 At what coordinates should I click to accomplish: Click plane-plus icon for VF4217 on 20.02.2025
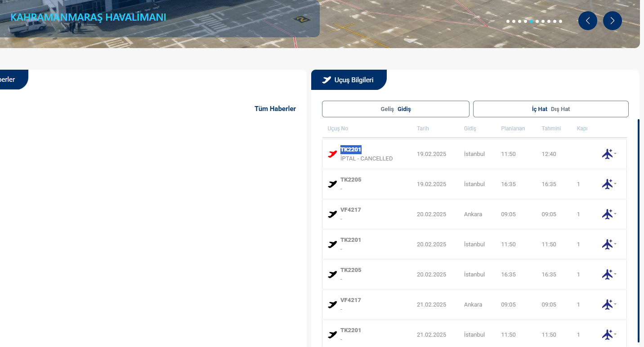click(607, 214)
